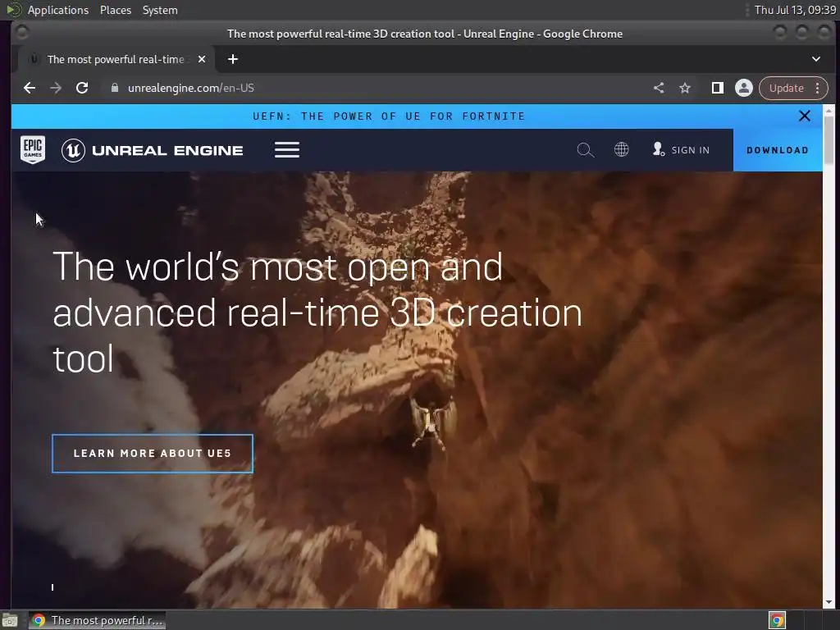Toggle the browser side panel

pyautogui.click(x=717, y=88)
